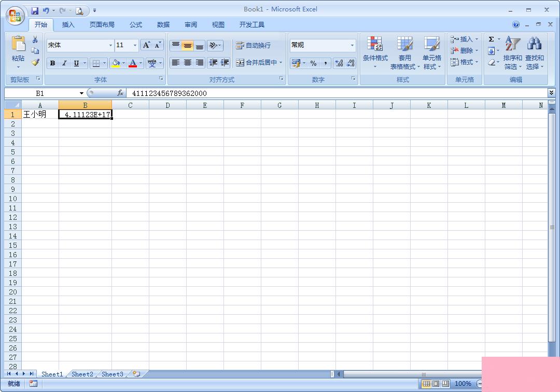
Task: Open the phonetic guide (wén) tool
Action: (x=152, y=63)
